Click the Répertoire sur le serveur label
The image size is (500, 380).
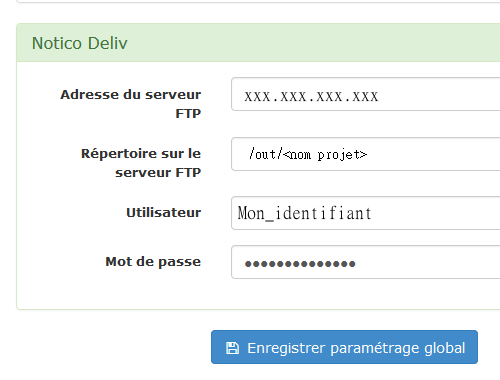click(x=141, y=163)
